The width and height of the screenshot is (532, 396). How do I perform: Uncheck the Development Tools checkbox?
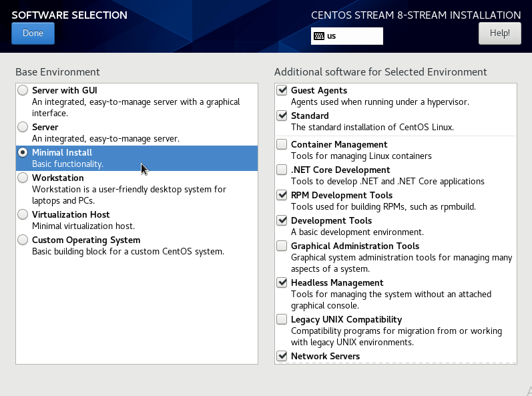click(282, 220)
